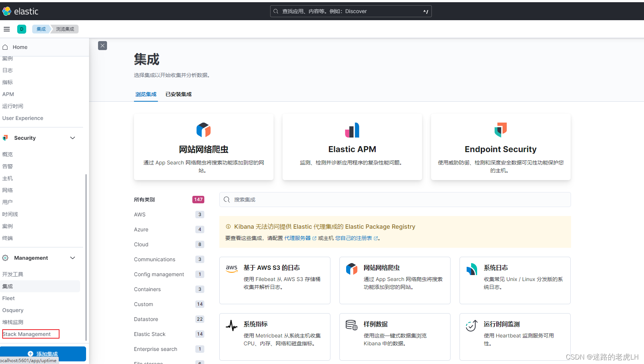The image size is (644, 364).
Task: Collapse the Security section in the sidebar
Action: pyautogui.click(x=73, y=138)
